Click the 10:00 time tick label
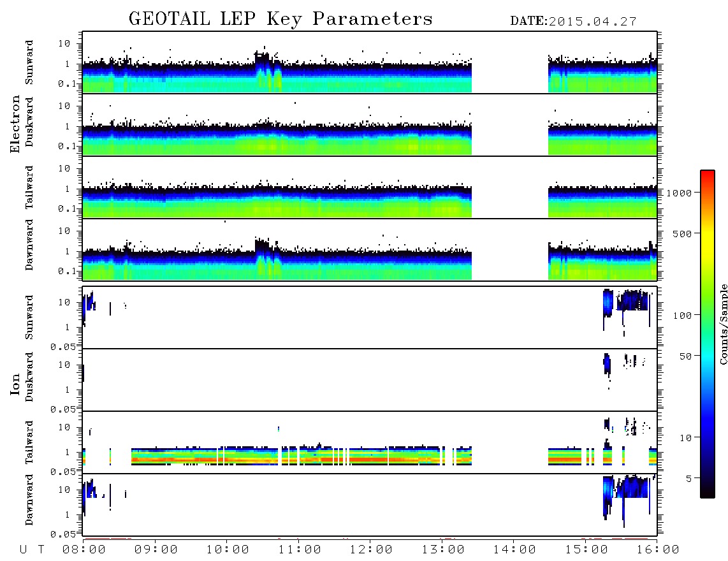 click(228, 550)
